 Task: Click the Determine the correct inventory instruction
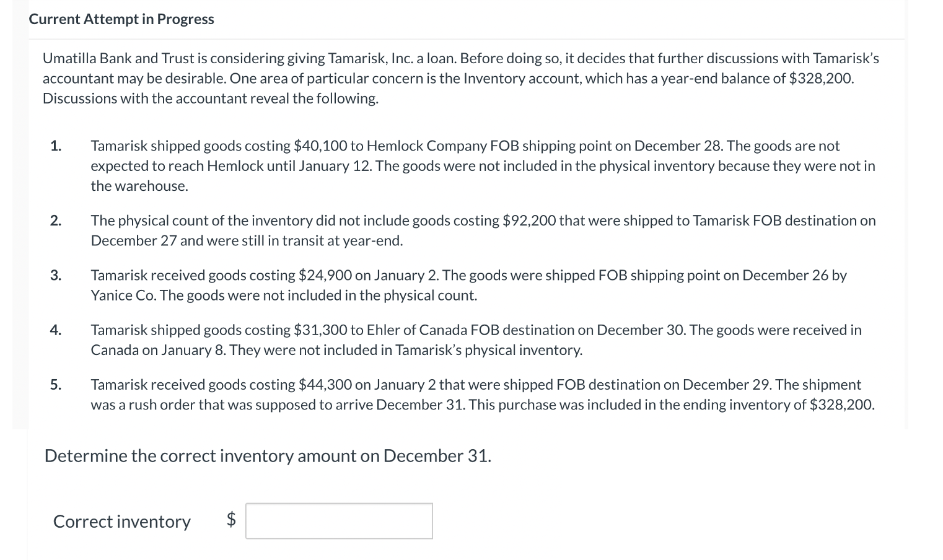268,456
